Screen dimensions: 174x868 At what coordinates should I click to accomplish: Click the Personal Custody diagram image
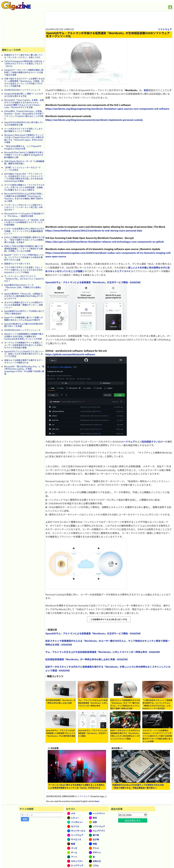coord(86,564)
